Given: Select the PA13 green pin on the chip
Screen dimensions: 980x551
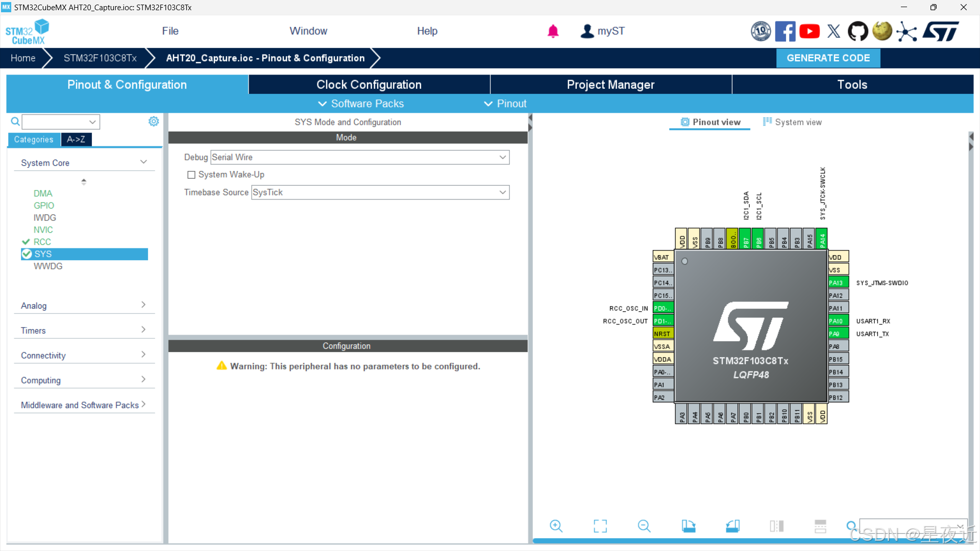Looking at the screenshot, I should click(838, 283).
